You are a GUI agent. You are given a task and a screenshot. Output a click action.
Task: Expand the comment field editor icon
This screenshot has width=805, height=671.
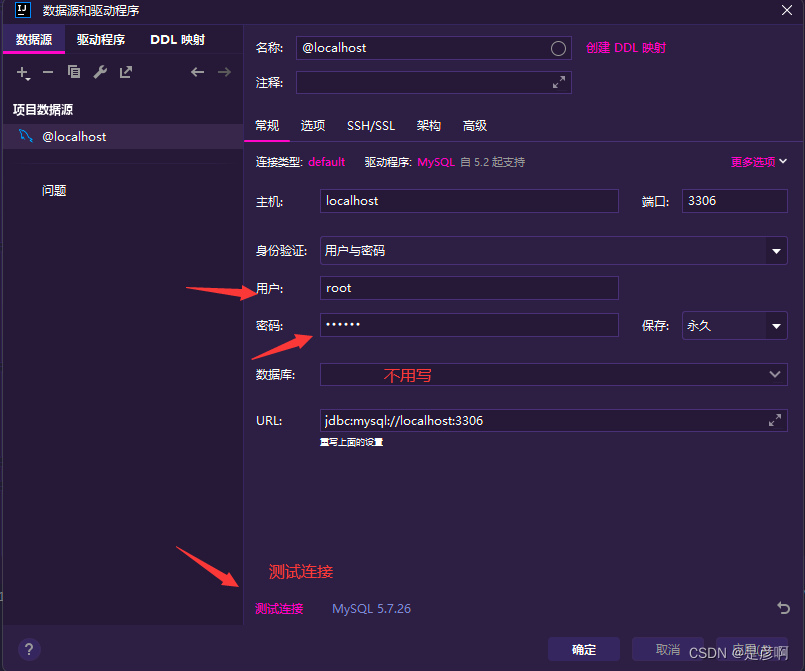click(x=559, y=82)
